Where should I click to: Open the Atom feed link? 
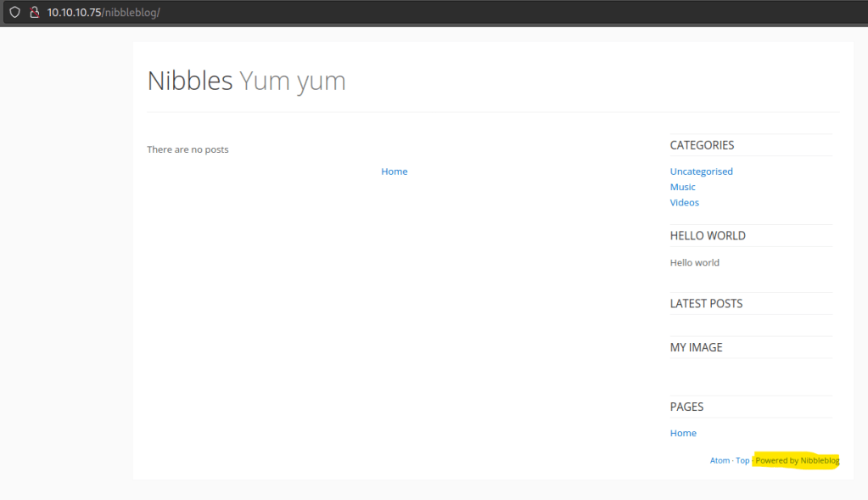720,461
